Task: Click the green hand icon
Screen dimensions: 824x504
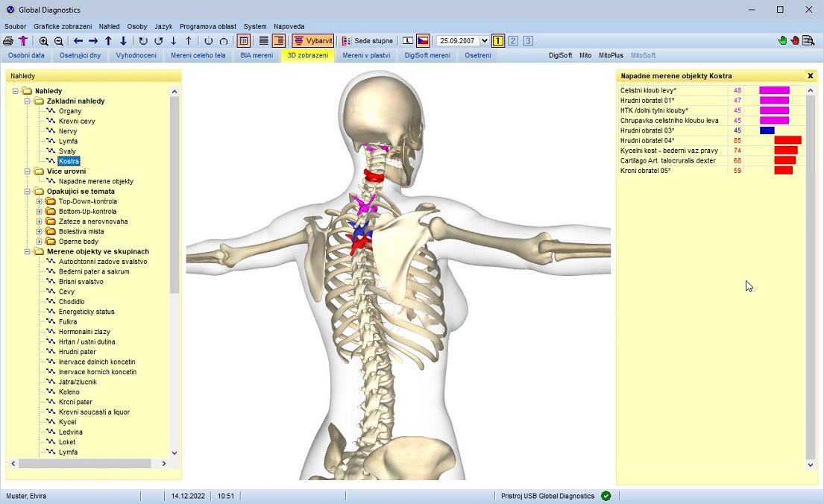Action: 782,41
